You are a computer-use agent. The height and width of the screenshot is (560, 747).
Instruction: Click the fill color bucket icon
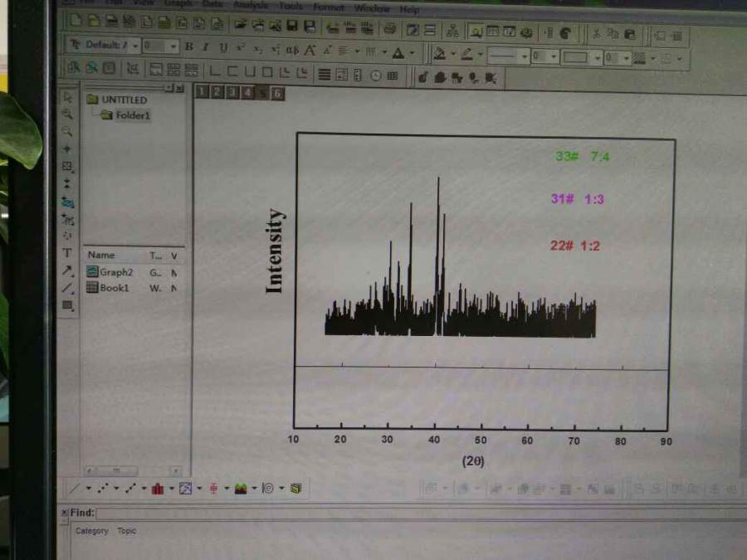[440, 53]
